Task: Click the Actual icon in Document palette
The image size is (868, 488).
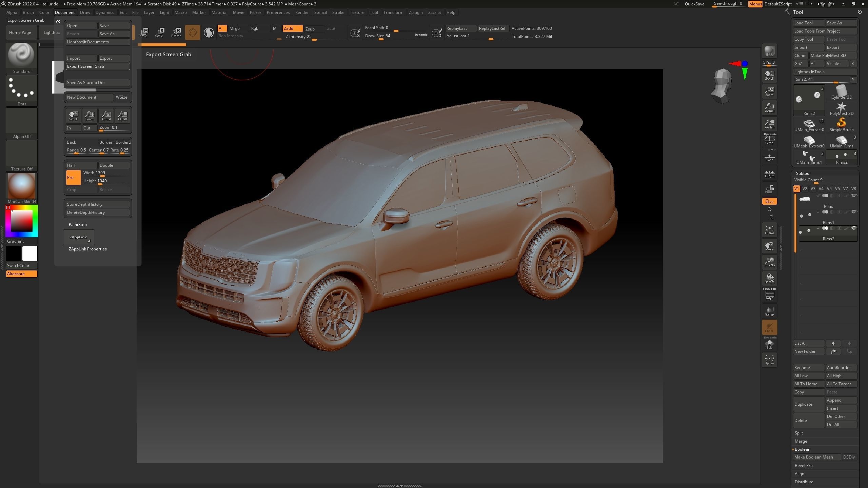Action: coord(106,116)
